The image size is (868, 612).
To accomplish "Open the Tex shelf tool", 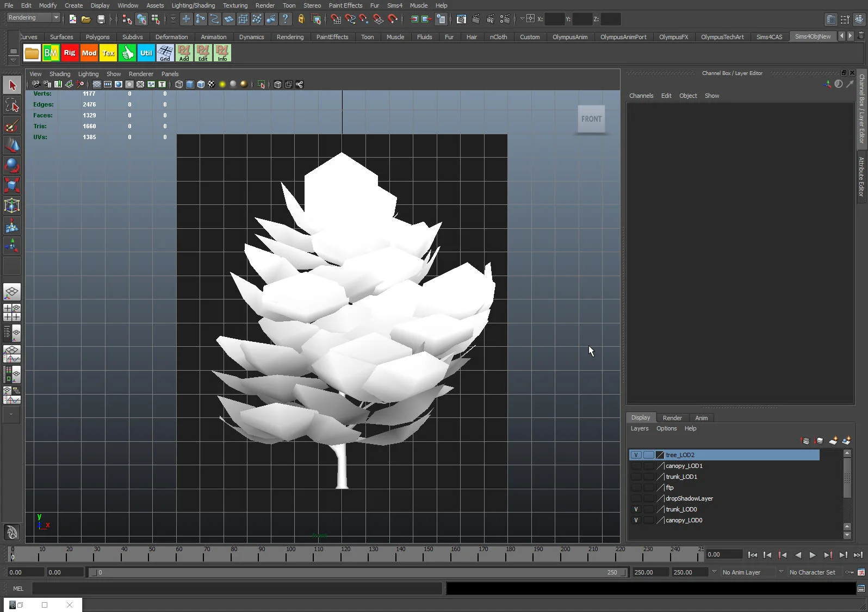I will 108,53.
